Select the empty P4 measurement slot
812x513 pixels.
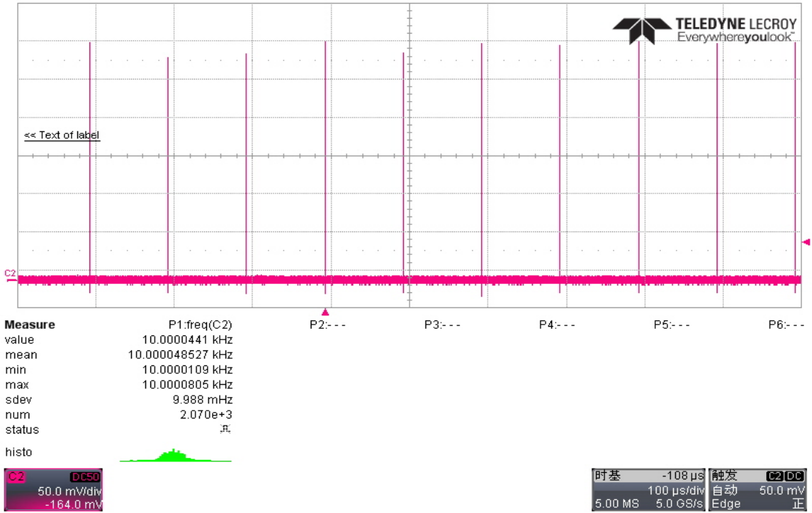pyautogui.click(x=556, y=325)
